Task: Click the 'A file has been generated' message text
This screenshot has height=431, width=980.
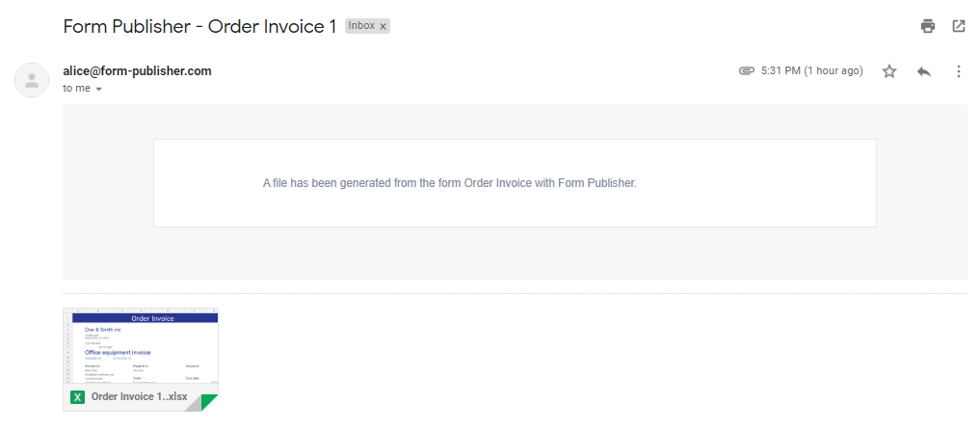Action: [x=450, y=183]
